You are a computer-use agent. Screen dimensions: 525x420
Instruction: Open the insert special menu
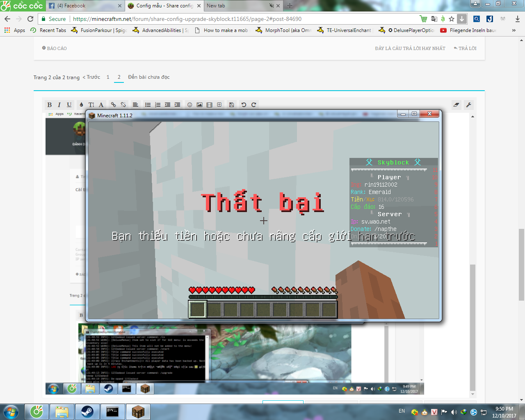(x=219, y=105)
